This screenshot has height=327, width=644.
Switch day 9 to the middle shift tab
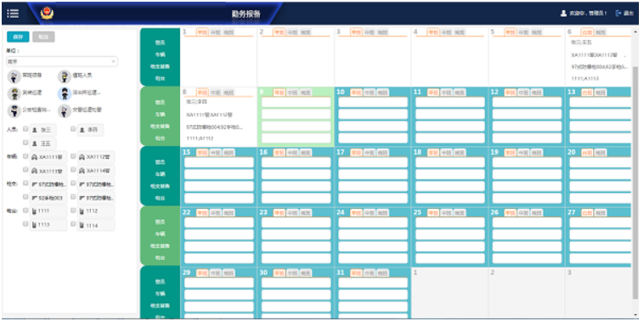[x=292, y=93]
